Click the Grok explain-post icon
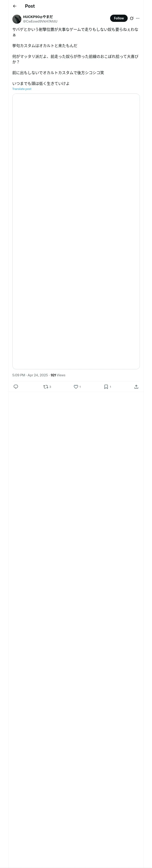Image resolution: width=152 pixels, height=868 pixels. pyautogui.click(x=132, y=18)
